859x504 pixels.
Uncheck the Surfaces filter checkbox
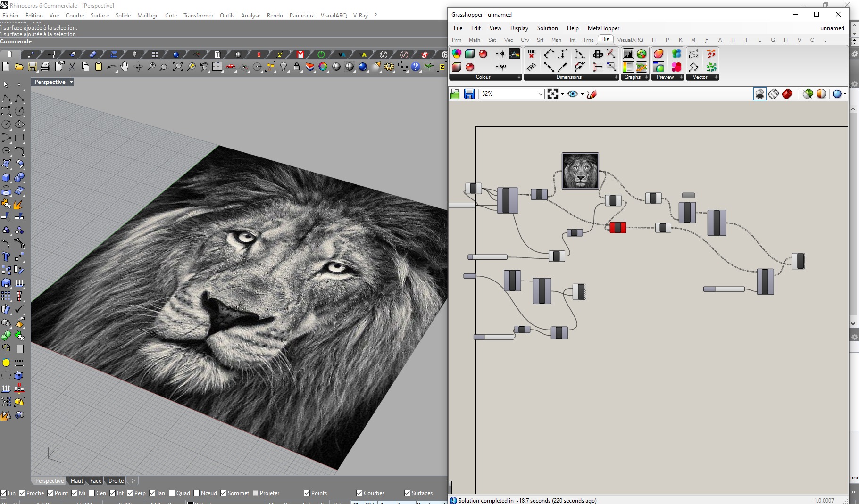point(407,493)
